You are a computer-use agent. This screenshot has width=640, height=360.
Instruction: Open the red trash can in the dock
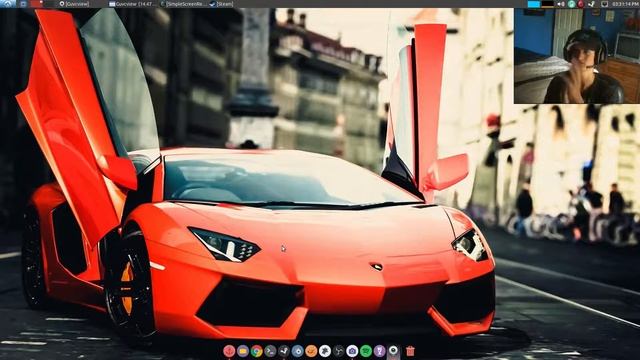[x=410, y=351]
